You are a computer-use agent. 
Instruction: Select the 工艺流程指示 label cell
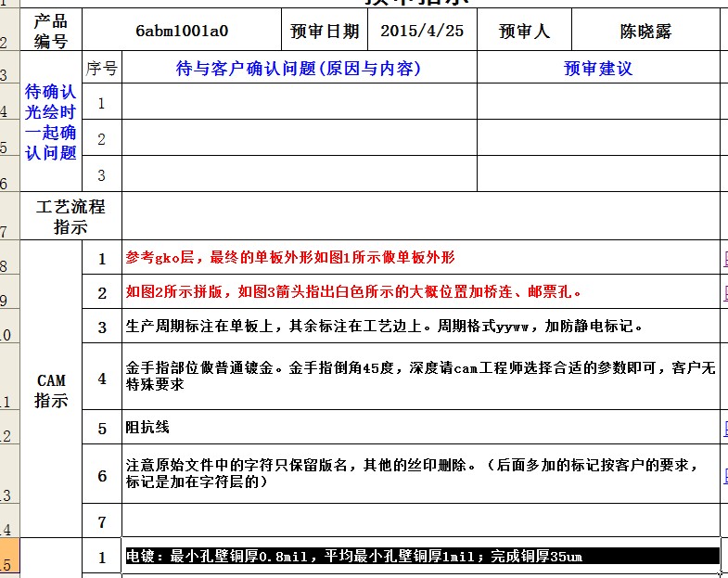coord(71,216)
